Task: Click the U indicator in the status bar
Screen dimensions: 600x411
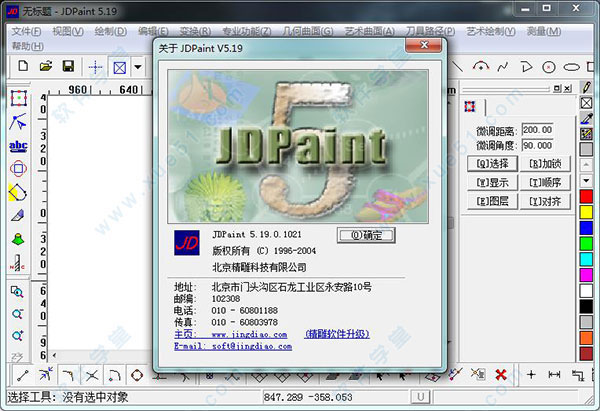Action: (x=421, y=397)
